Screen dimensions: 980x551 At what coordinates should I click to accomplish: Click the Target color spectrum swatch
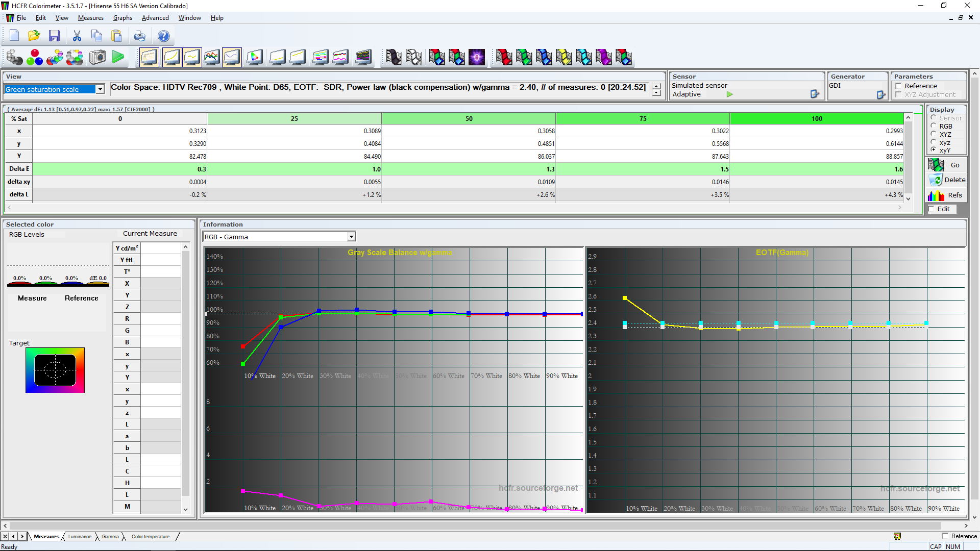point(55,370)
